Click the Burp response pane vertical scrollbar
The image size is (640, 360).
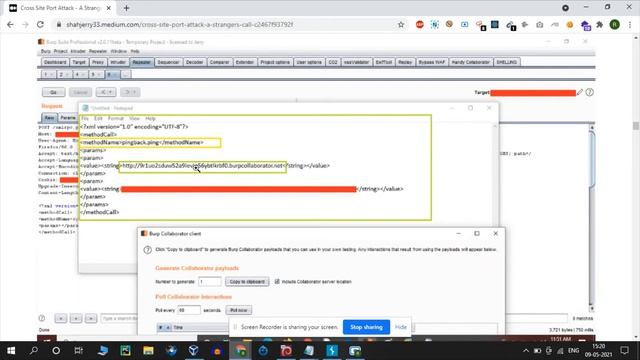592,218
